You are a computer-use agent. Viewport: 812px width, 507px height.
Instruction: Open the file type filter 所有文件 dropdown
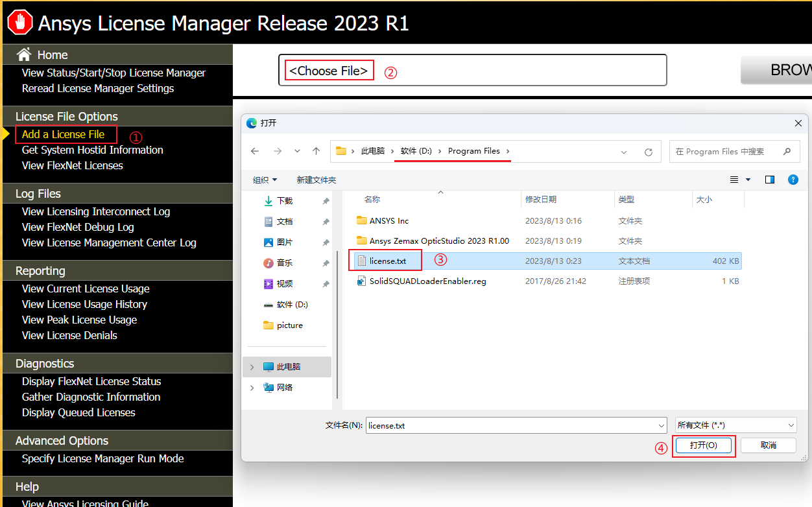(735, 425)
